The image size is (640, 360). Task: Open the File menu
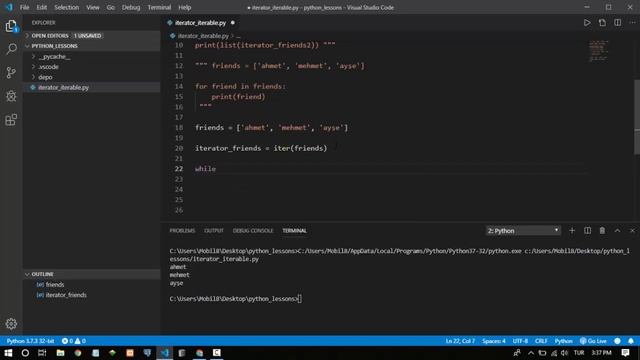pos(24,7)
